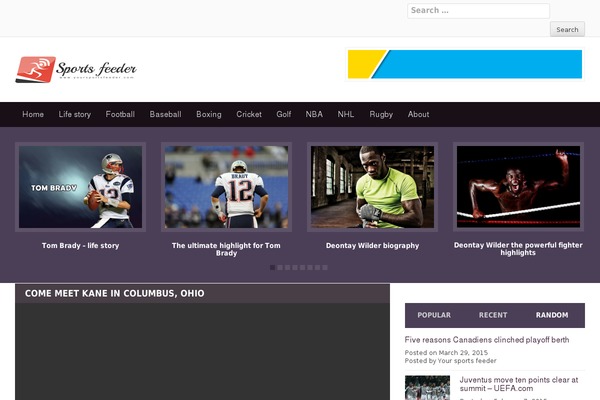Viewport: 600px width, 400px height.
Task: Open the Rugby section
Action: [x=381, y=114]
